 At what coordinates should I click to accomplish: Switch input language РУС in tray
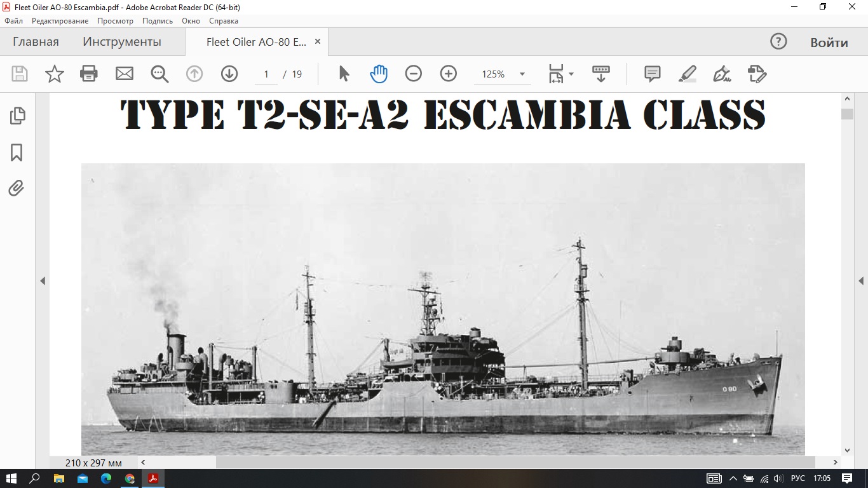[797, 478]
